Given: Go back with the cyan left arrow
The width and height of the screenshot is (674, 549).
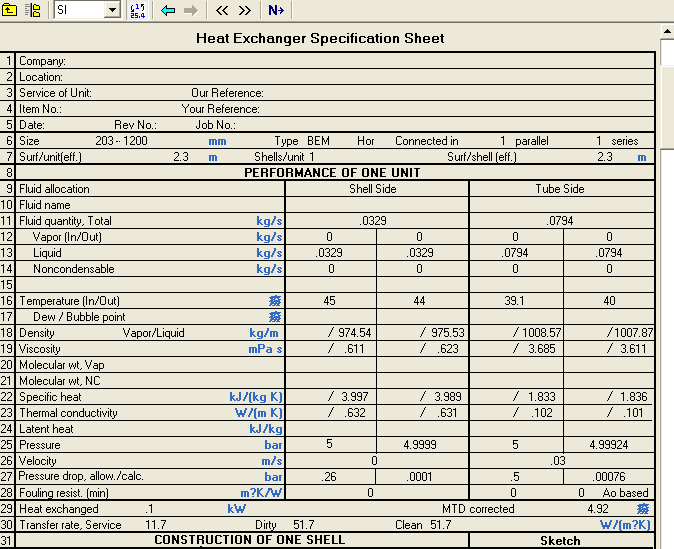Looking at the screenshot, I should pyautogui.click(x=168, y=10).
